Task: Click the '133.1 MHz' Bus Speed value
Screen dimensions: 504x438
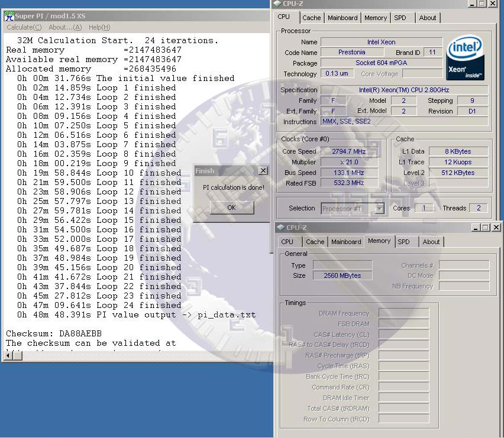Action: click(349, 173)
